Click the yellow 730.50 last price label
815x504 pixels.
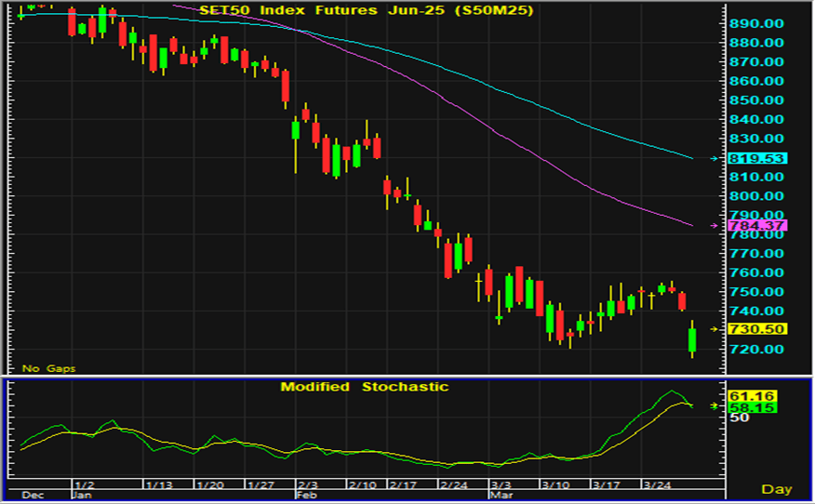(x=759, y=328)
